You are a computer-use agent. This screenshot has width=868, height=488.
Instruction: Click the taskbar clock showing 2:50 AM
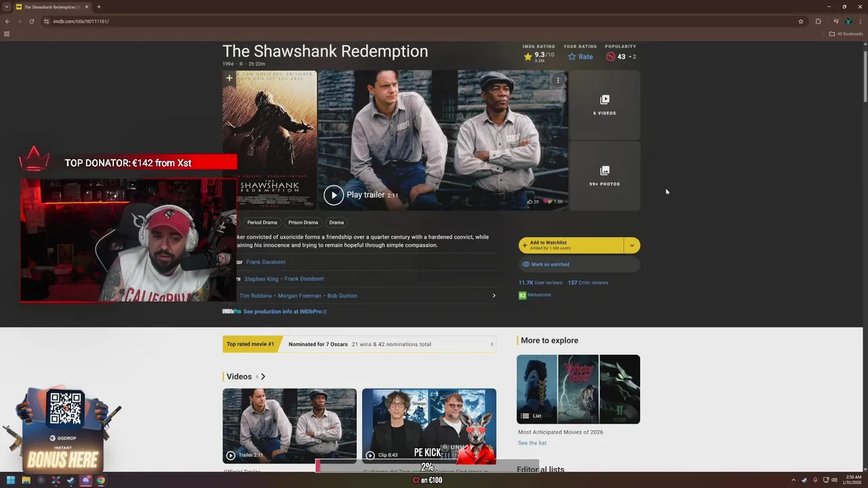click(x=852, y=481)
